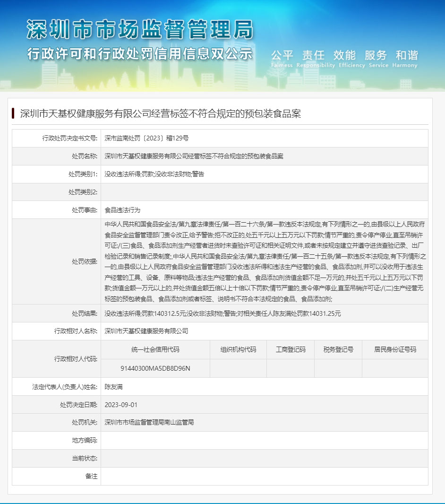Click the motto word 公平 Fairness
Screen dimensions: 445x504
click(282, 59)
